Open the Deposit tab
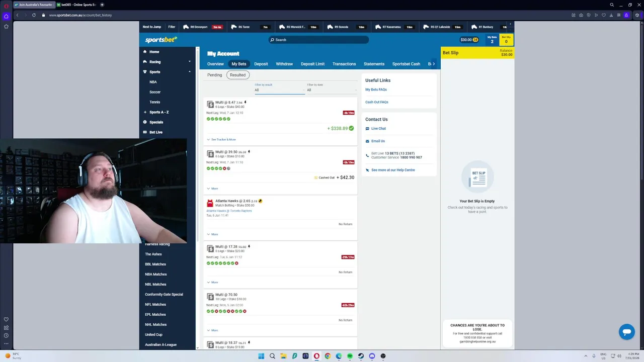This screenshot has width=644, height=362. click(261, 64)
